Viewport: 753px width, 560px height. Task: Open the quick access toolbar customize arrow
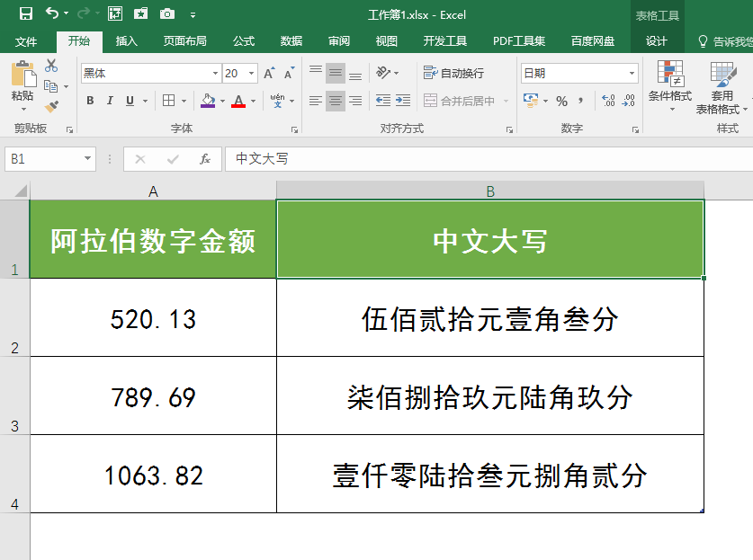pyautogui.click(x=193, y=15)
